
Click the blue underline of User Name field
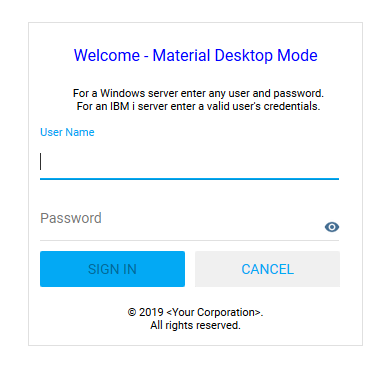(x=189, y=179)
